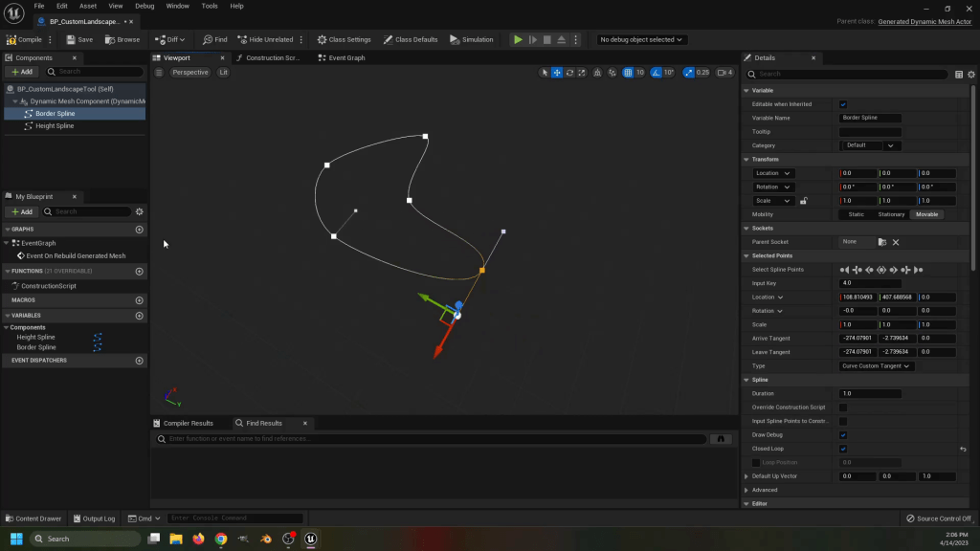Disable the Draw Debug checkbox
Image resolution: width=980 pixels, height=551 pixels.
tap(843, 435)
